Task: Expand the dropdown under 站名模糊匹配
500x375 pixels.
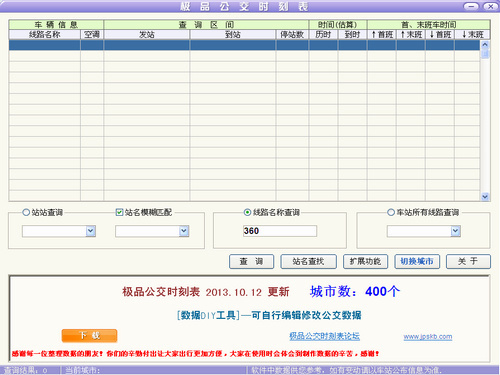Action: [184, 231]
